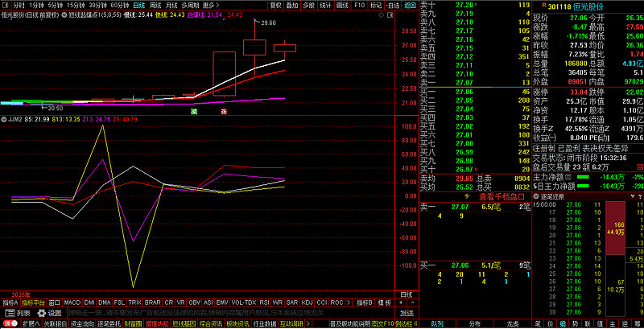
Task: Apply the VOL-TDX indicator
Action: [x=244, y=302]
